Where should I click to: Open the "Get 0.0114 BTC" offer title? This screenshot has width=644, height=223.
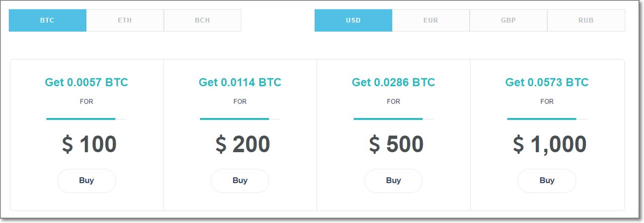[240, 82]
